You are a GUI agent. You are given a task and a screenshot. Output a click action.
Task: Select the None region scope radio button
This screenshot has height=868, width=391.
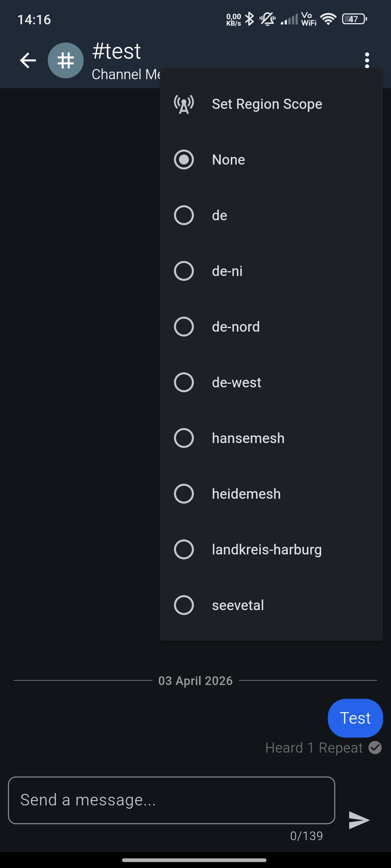click(184, 159)
